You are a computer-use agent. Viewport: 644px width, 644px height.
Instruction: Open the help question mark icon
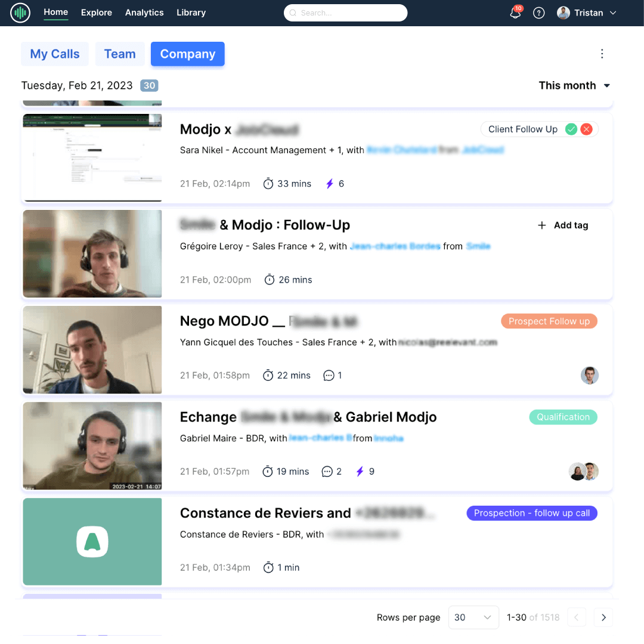(x=538, y=13)
